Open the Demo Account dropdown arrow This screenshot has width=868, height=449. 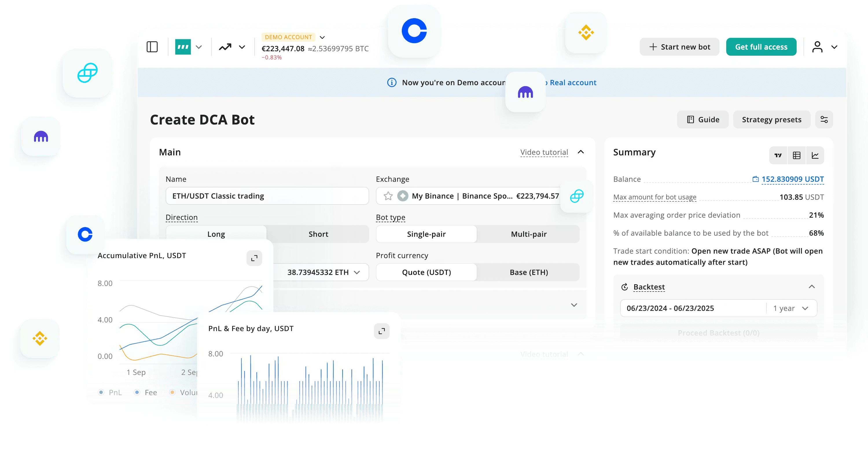coord(322,37)
